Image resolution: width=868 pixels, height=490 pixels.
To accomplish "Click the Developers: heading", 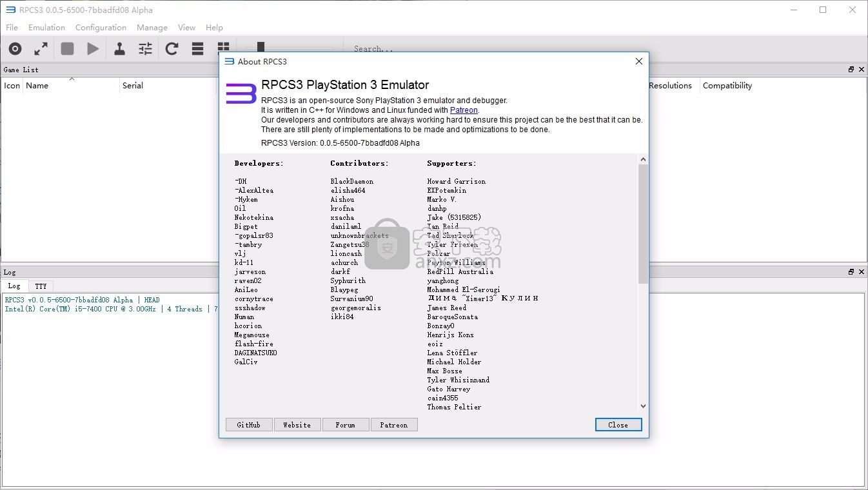I will pyautogui.click(x=259, y=163).
